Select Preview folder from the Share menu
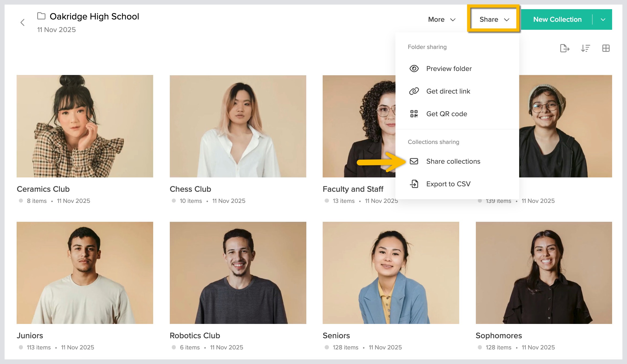 click(x=457, y=69)
